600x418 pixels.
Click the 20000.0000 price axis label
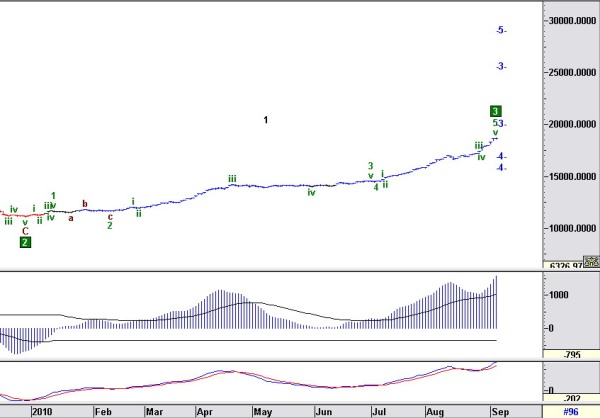[572, 124]
